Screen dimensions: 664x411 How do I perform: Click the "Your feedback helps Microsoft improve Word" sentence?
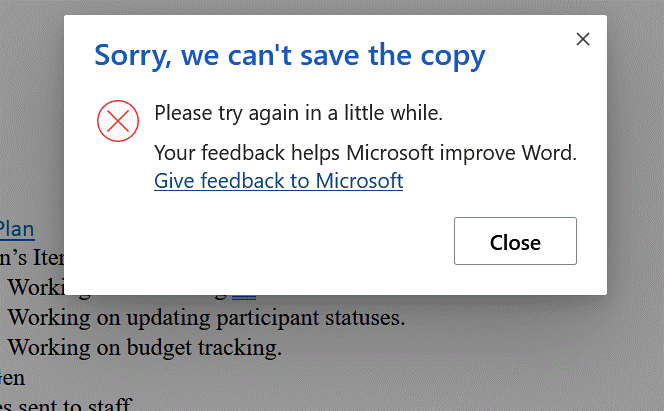point(365,153)
